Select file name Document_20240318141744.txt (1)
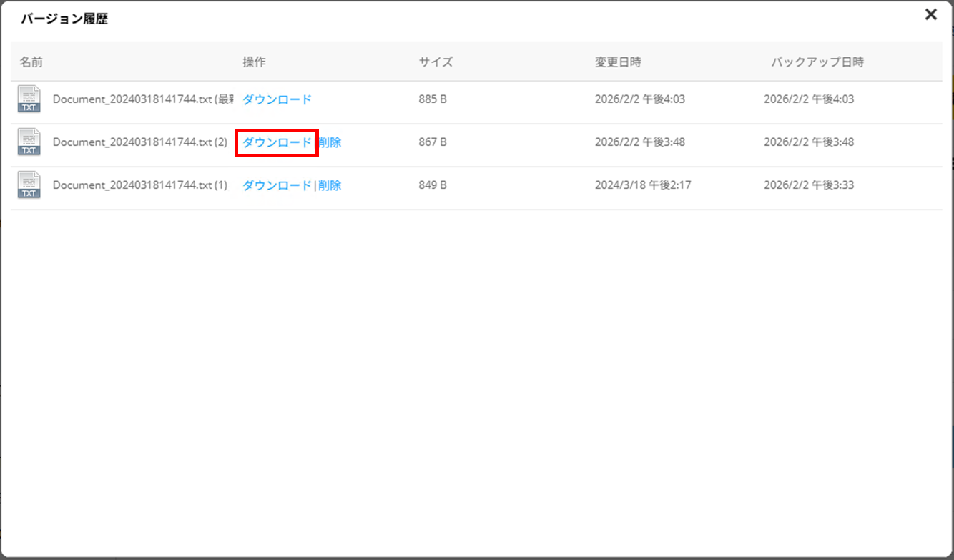954x560 pixels. click(x=140, y=185)
